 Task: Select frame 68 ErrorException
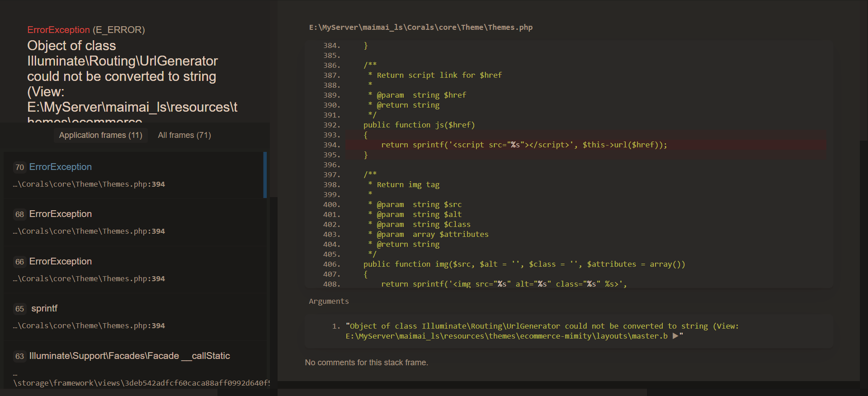[x=134, y=222]
